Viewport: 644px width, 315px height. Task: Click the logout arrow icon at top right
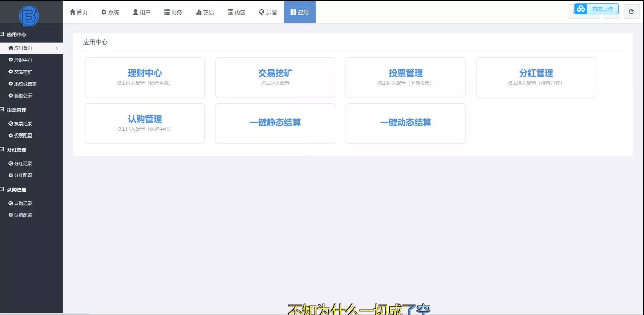tap(631, 12)
